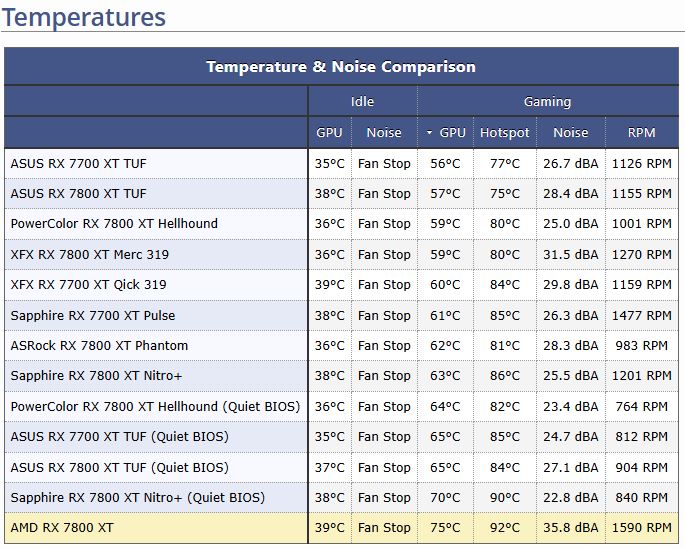Click the 28.4 dBA noise value
This screenshot has height=549, width=685.
[x=571, y=193]
